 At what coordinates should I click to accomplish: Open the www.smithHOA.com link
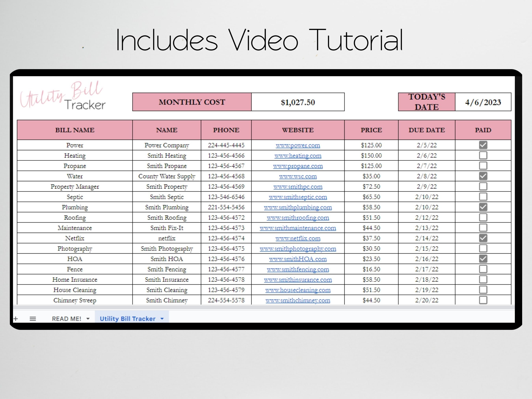[298, 259]
